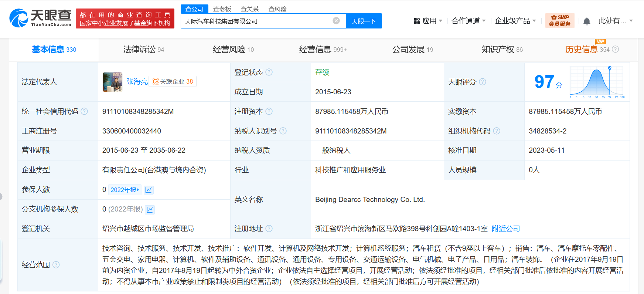This screenshot has height=294, width=644.
Task: Open trend chart for 分支机构参保人数
Action: 150,210
